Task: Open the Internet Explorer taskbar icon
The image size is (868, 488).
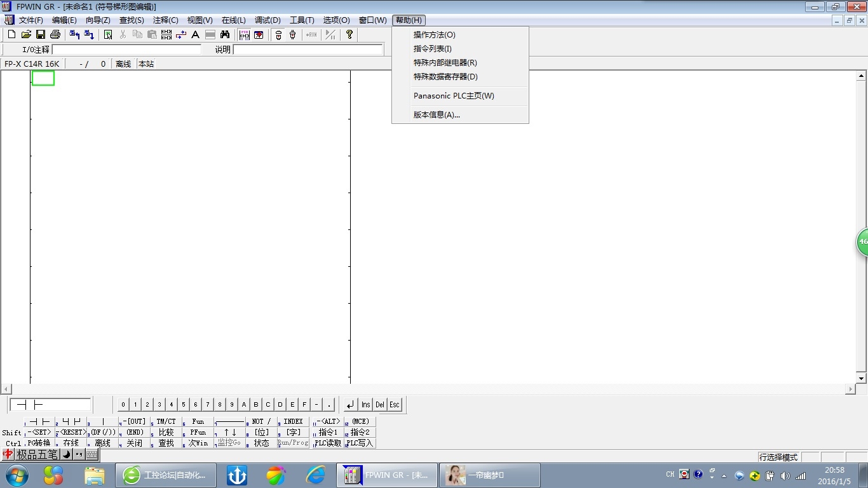Action: [x=316, y=475]
